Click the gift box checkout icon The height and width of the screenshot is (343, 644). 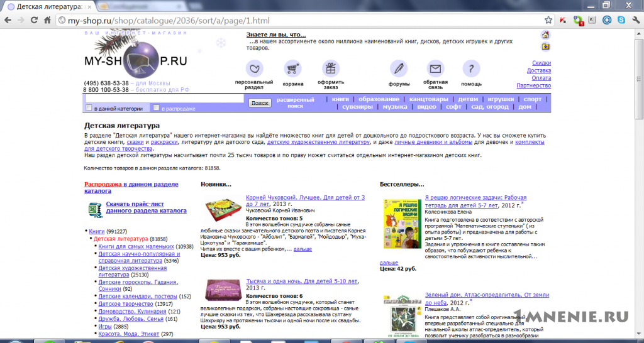click(x=331, y=68)
